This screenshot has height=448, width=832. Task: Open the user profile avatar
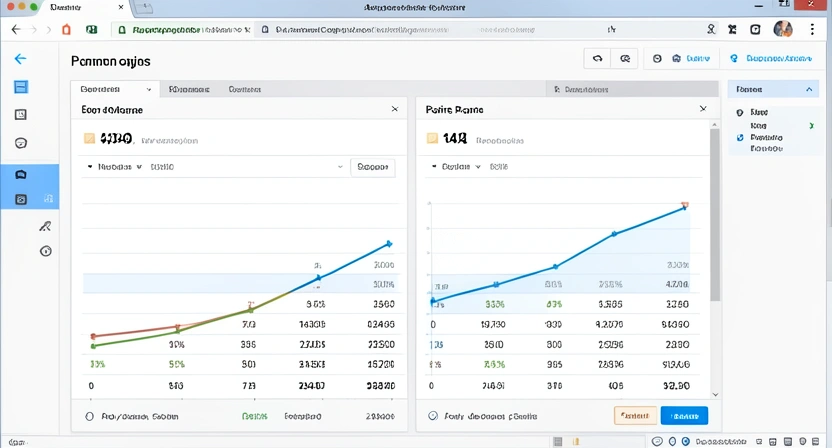coord(784,30)
